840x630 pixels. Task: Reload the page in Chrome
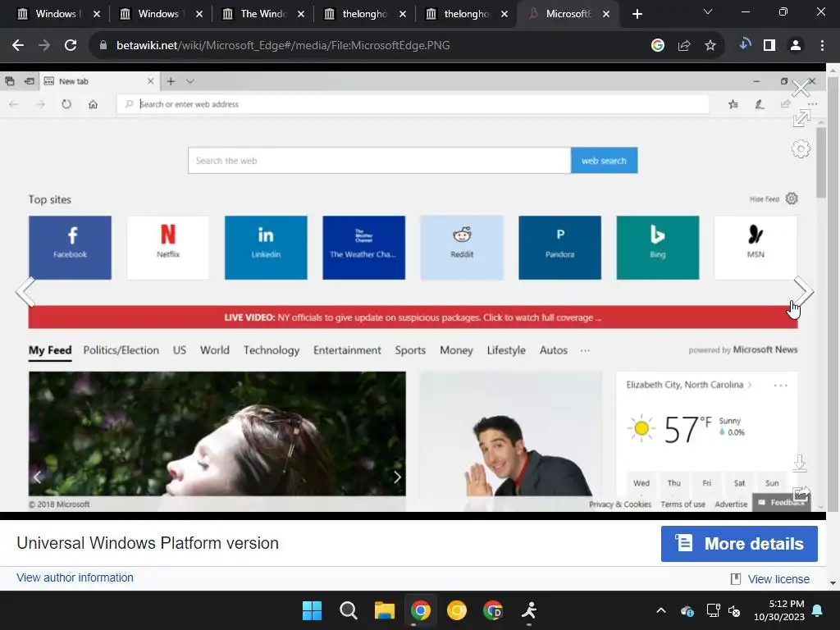click(71, 46)
